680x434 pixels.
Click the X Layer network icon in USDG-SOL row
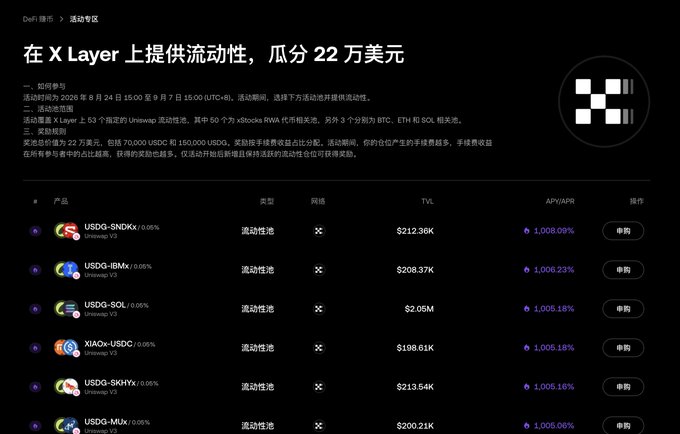coord(319,309)
